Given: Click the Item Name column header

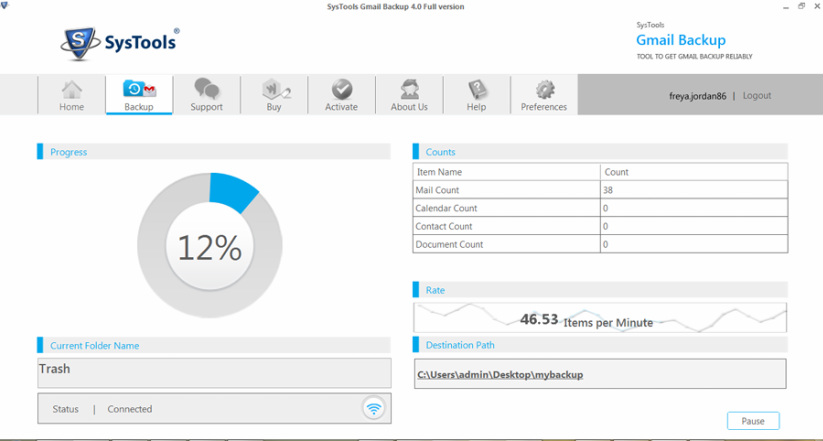Looking at the screenshot, I should click(507, 172).
